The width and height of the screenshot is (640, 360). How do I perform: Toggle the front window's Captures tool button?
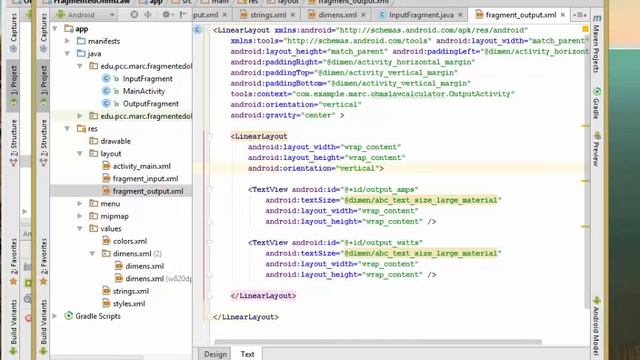[x=43, y=33]
